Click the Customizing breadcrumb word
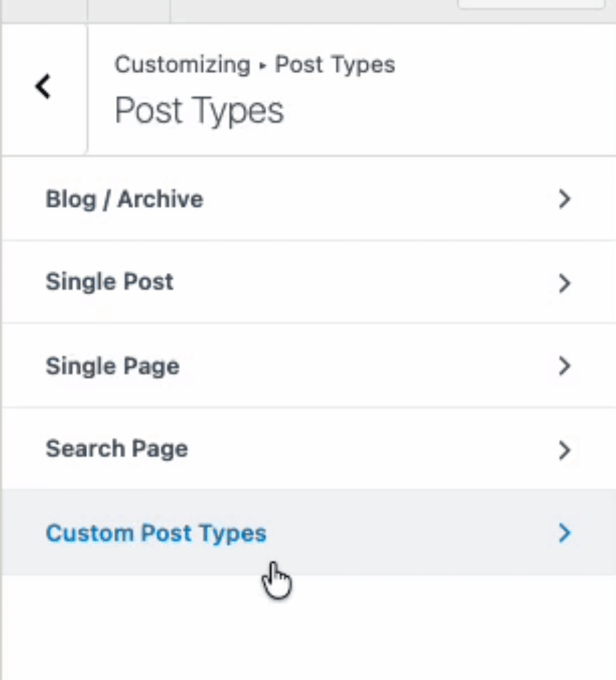This screenshot has width=616, height=680. (x=182, y=65)
